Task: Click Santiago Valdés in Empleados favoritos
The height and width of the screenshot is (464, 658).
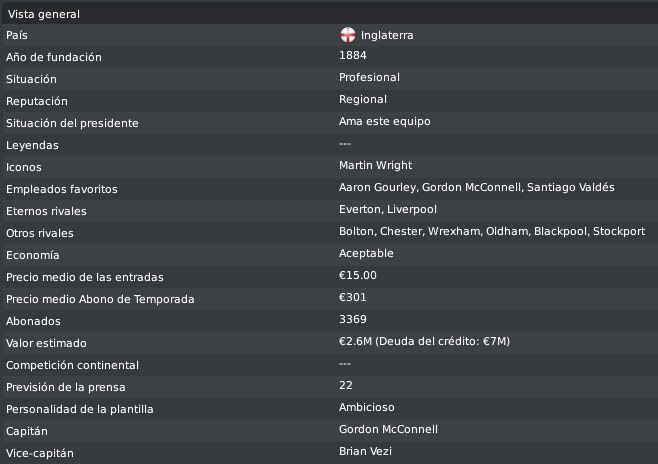Action: (x=571, y=187)
